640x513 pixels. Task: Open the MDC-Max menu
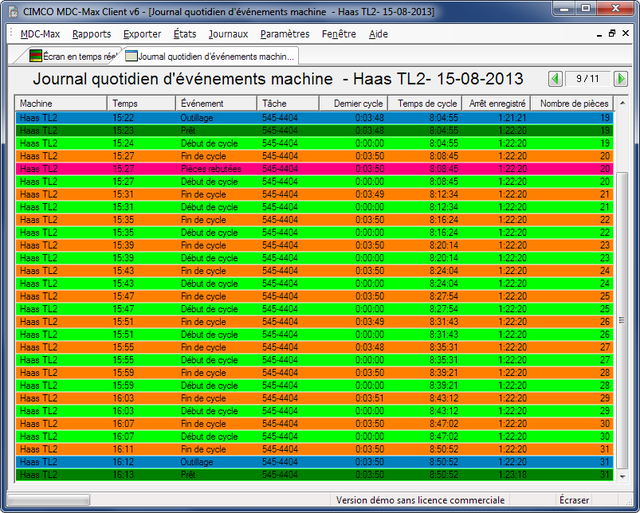point(40,34)
